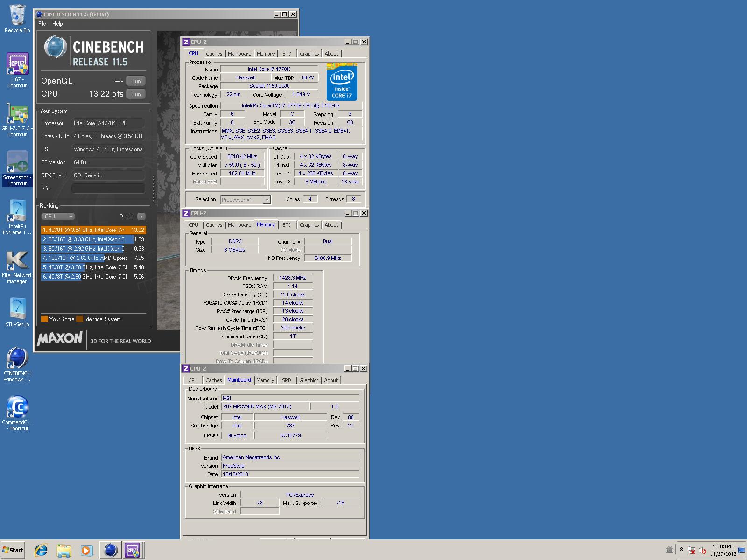Select ranking entry 2 Xeon 3.33 GHz
The image size is (747, 560).
click(93, 239)
